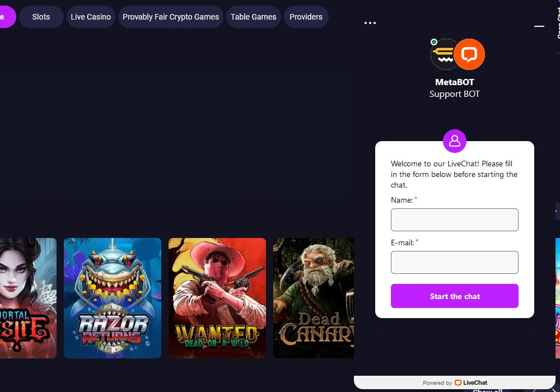This screenshot has height=392, width=560.
Task: Switch to Live Casino tab
Action: coord(91,17)
